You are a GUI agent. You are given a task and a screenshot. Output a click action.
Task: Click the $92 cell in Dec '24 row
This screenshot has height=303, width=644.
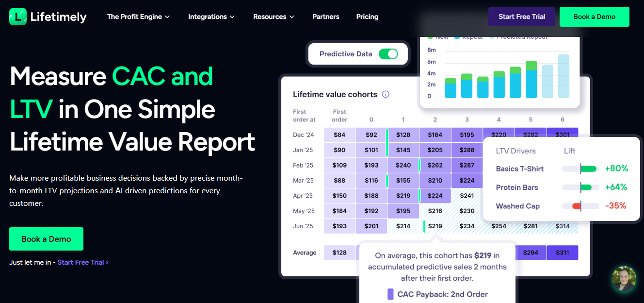pyautogui.click(x=371, y=135)
